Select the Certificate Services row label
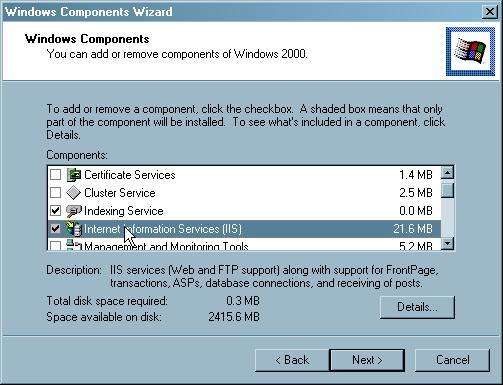This screenshot has width=503, height=385. pyautogui.click(x=130, y=175)
